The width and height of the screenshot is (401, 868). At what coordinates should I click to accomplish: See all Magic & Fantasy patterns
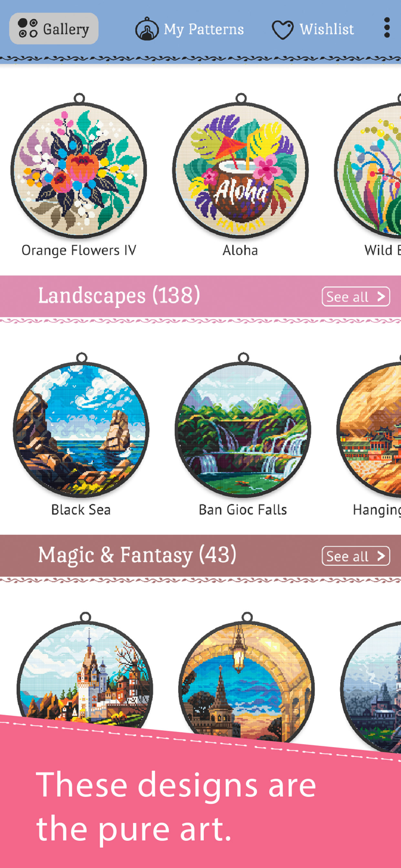pyautogui.click(x=356, y=556)
